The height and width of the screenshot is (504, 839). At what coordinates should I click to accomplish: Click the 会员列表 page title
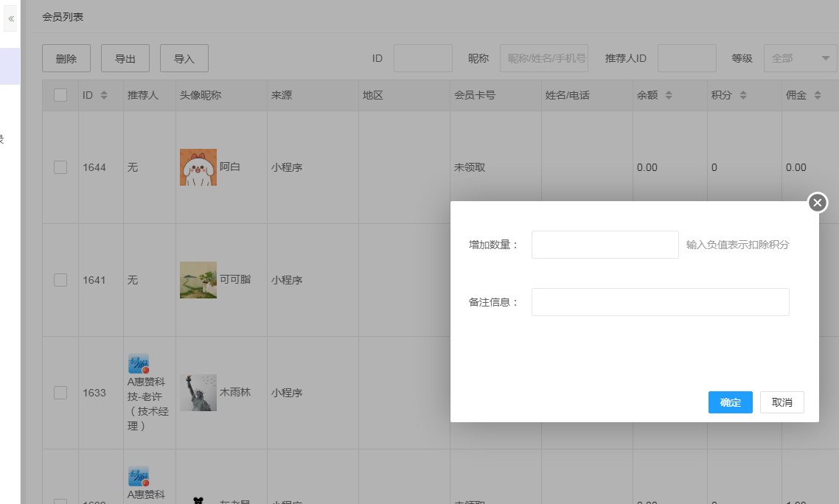(63, 17)
